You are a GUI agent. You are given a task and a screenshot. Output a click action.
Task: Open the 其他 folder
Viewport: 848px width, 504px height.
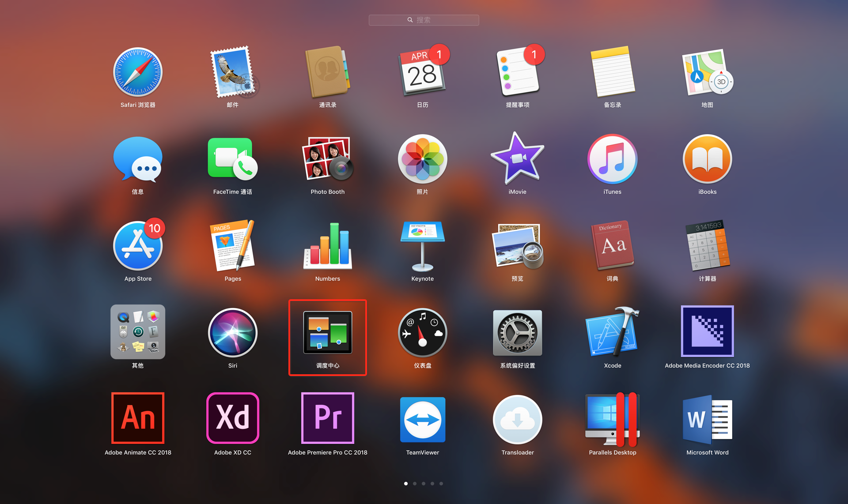coord(138,332)
